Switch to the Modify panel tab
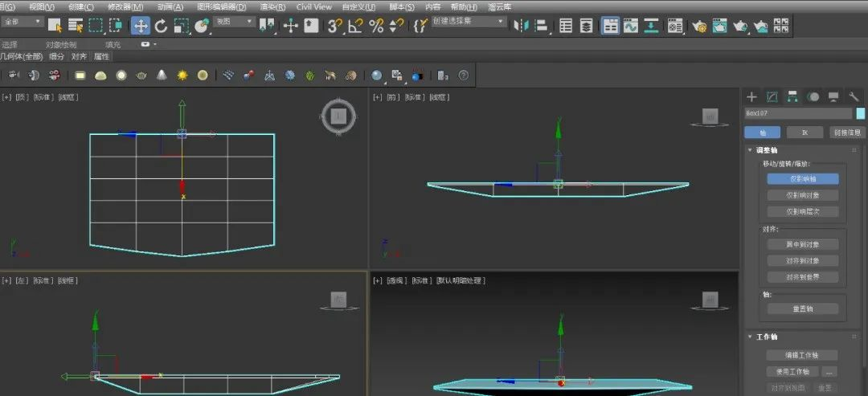Viewport: 868px width, 396px height. pyautogui.click(x=772, y=96)
